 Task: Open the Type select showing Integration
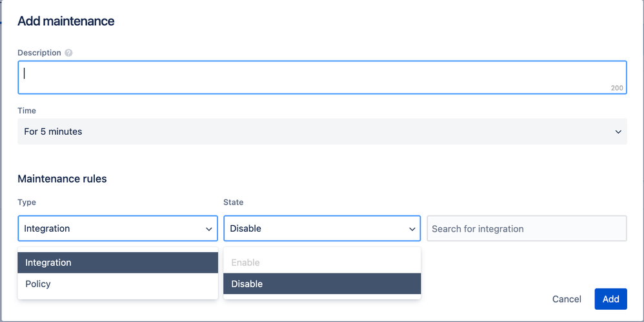coord(118,228)
